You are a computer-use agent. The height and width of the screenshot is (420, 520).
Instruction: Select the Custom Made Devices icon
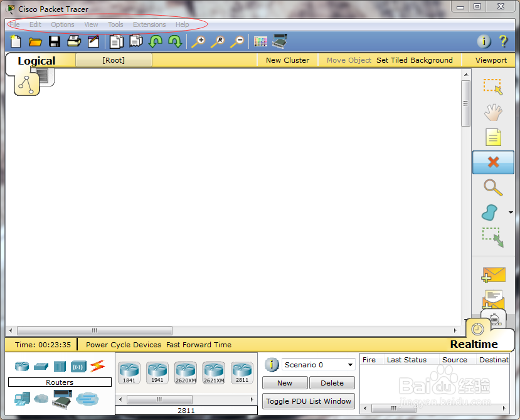click(x=62, y=399)
